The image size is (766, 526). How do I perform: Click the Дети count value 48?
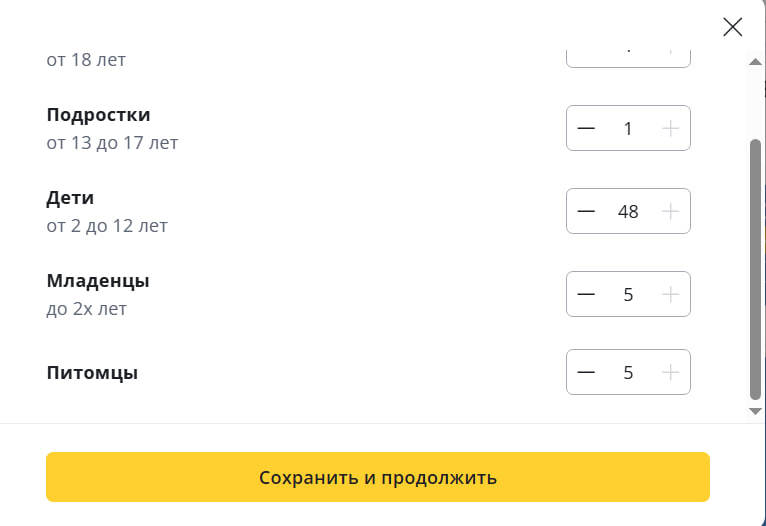pyautogui.click(x=628, y=211)
